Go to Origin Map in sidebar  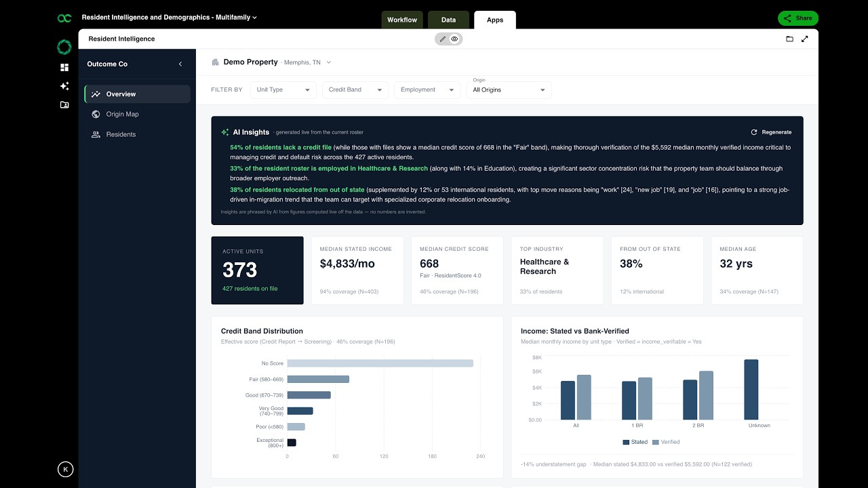(138, 115)
